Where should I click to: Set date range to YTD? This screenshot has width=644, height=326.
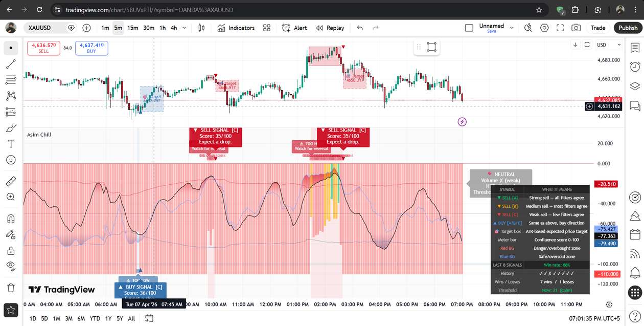click(95, 318)
